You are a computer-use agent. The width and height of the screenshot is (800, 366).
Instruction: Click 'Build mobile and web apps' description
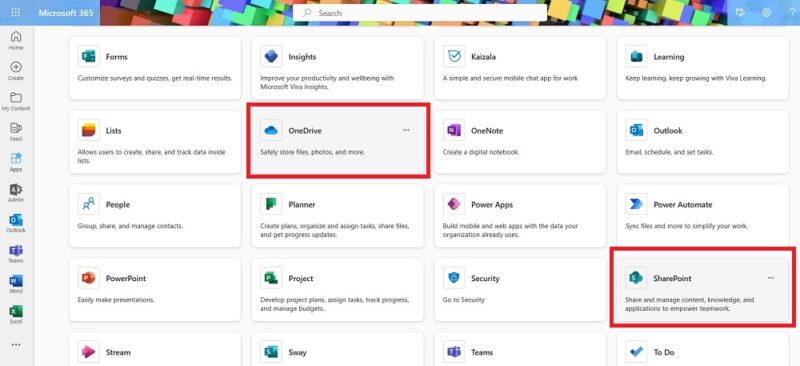pos(510,230)
